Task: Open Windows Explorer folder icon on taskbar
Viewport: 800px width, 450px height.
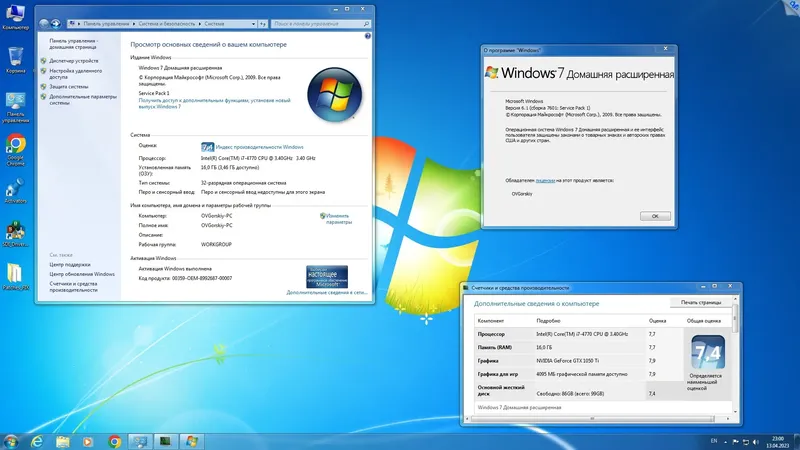Action: click(63, 441)
